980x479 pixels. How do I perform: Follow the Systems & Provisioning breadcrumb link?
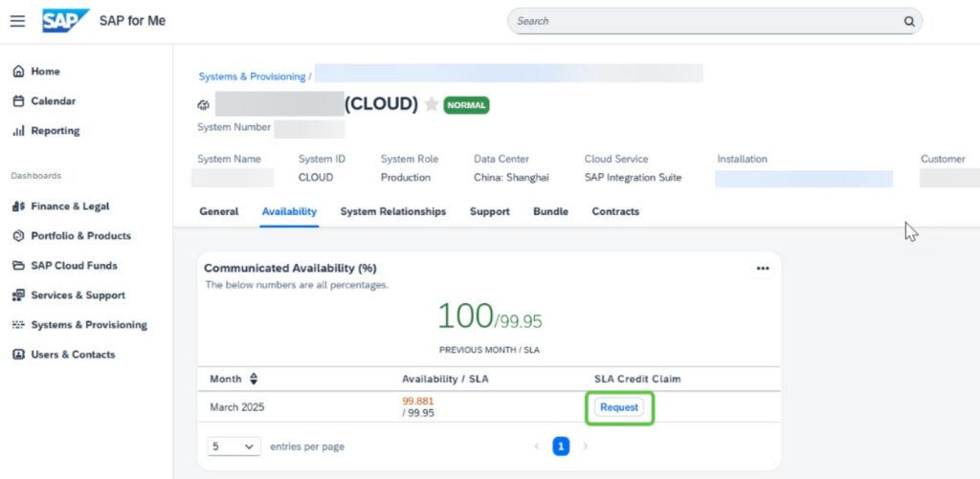pyautogui.click(x=252, y=76)
